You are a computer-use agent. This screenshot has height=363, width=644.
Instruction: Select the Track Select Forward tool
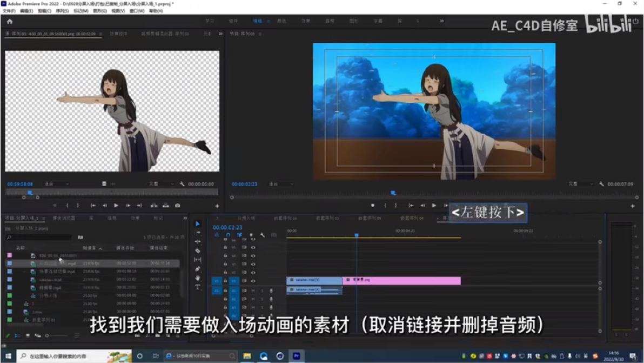pyautogui.click(x=198, y=232)
